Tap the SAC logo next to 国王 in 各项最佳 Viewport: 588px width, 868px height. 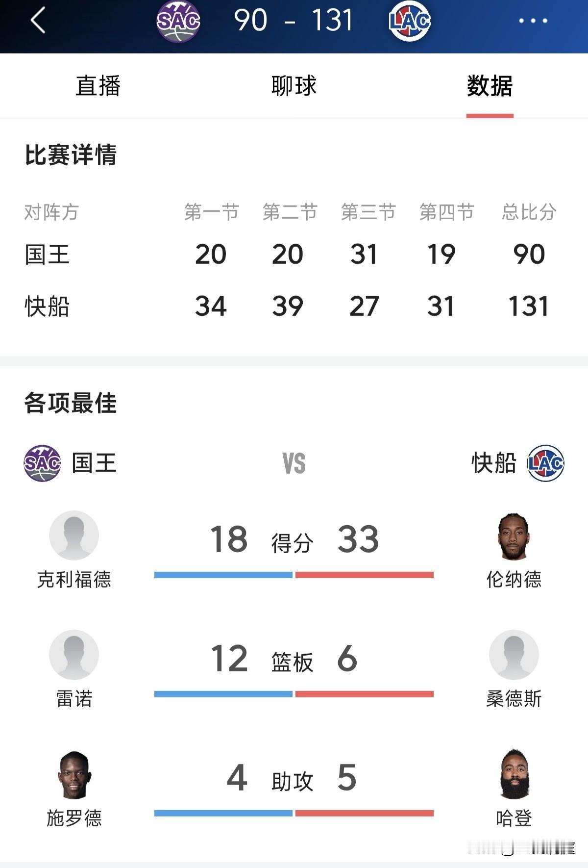(x=43, y=462)
